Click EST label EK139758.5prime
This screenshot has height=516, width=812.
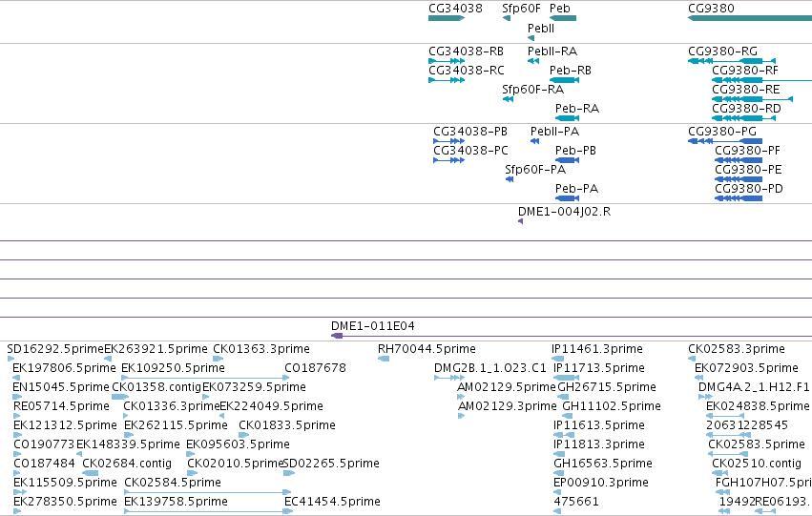tap(177, 502)
